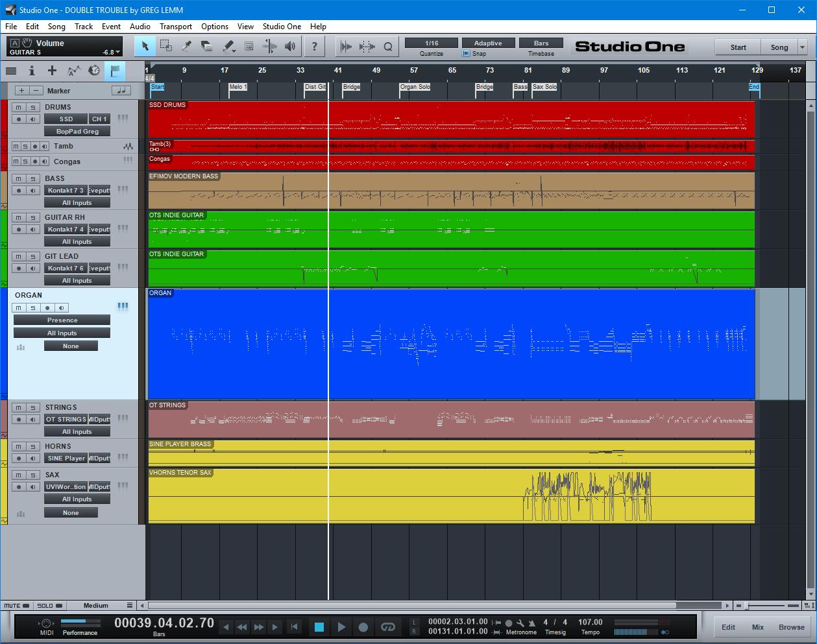
Task: Toggle the Snap checkbox
Action: click(x=466, y=54)
